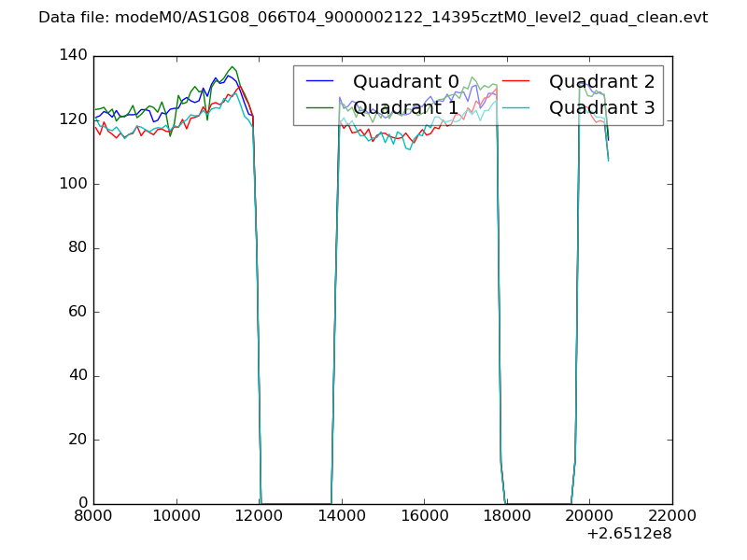Click the 40 y-axis tick label
747x560 pixels.
click(x=78, y=376)
